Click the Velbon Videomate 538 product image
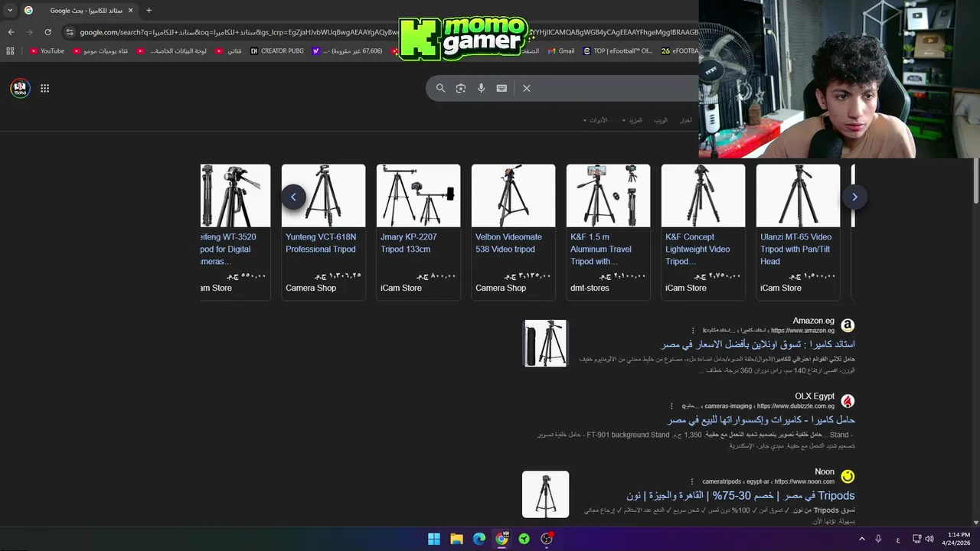 [x=513, y=196]
